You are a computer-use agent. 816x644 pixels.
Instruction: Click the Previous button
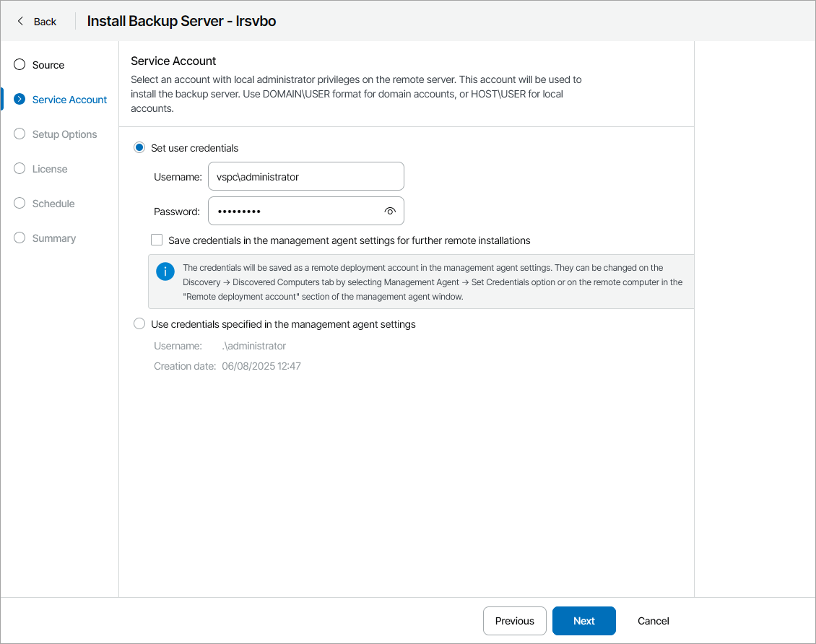[x=514, y=620]
